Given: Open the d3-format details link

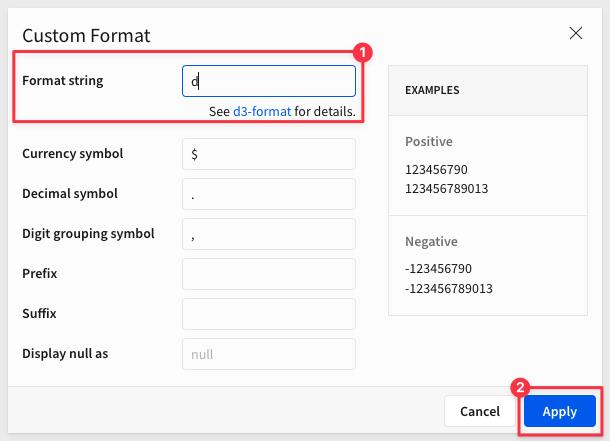Looking at the screenshot, I should click(262, 112).
